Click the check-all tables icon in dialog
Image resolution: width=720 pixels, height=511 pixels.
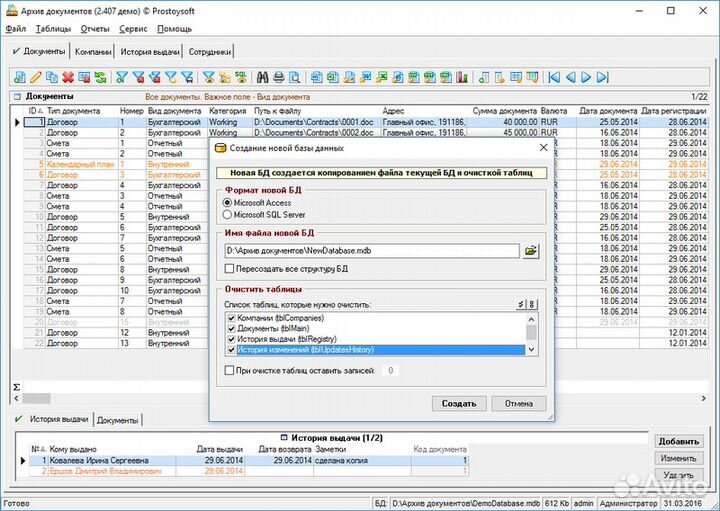(x=519, y=304)
